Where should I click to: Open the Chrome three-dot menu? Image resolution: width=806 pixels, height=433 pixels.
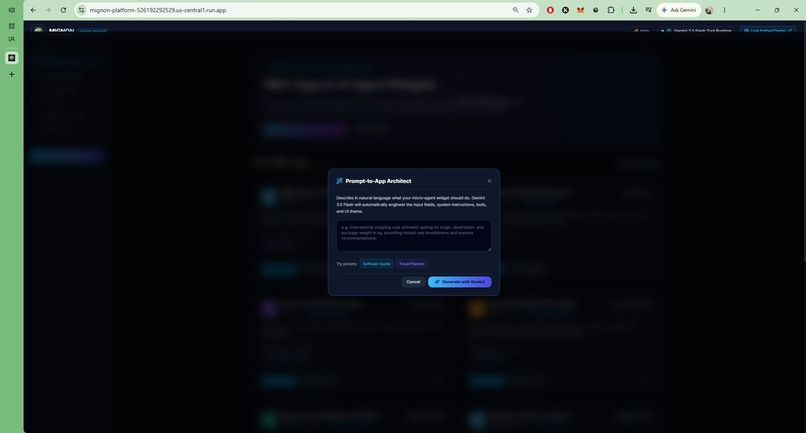[x=724, y=10]
